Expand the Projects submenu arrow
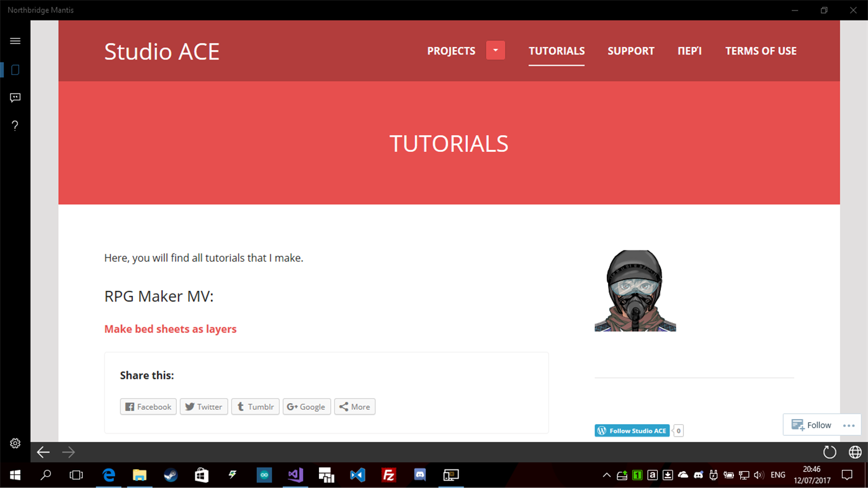The width and height of the screenshot is (868, 488). click(x=495, y=50)
